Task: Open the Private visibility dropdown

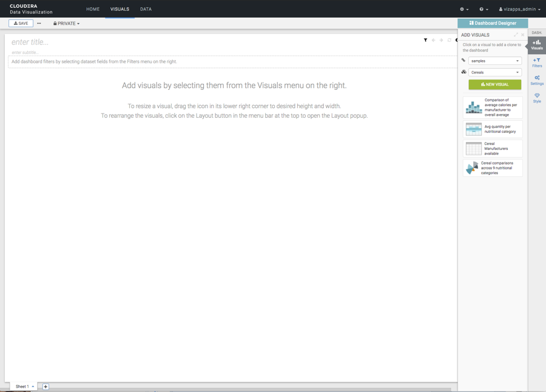Action: pyautogui.click(x=67, y=24)
